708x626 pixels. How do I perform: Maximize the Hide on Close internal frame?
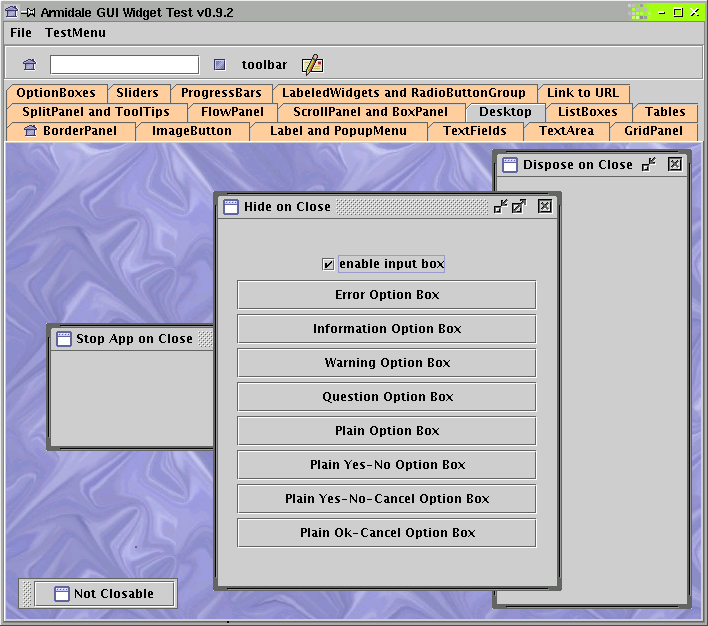click(519, 206)
